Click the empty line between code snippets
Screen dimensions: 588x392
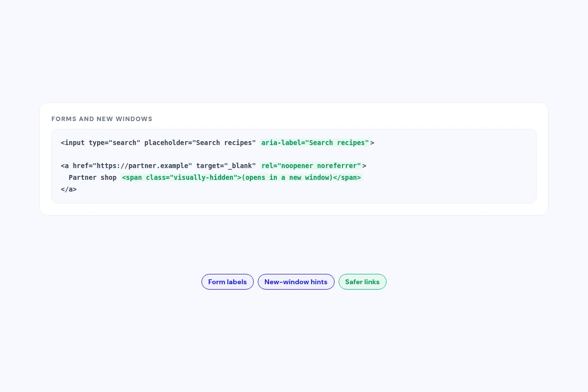pos(294,154)
